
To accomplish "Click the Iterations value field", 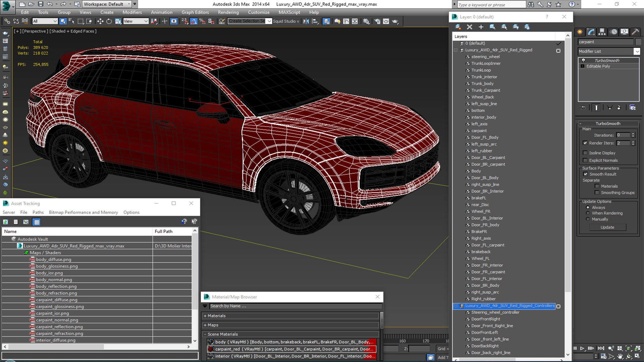I will pos(623,135).
